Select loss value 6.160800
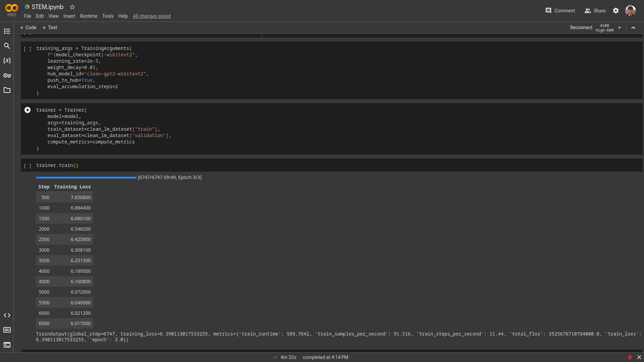The height and width of the screenshot is (362, 644). (81, 282)
